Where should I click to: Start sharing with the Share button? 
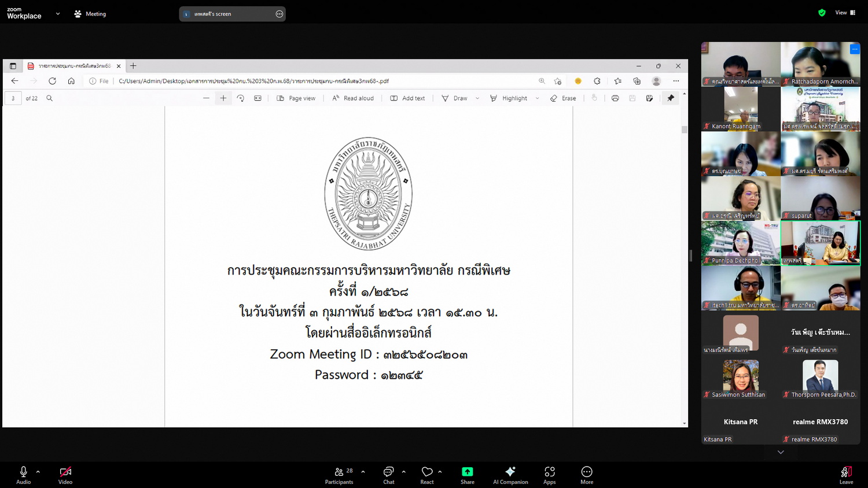tap(467, 475)
